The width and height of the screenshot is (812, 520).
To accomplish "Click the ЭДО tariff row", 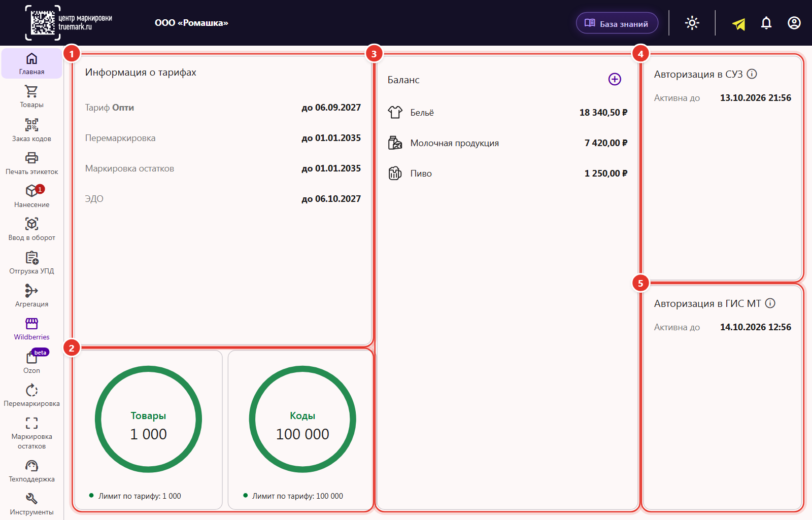I will [223, 199].
